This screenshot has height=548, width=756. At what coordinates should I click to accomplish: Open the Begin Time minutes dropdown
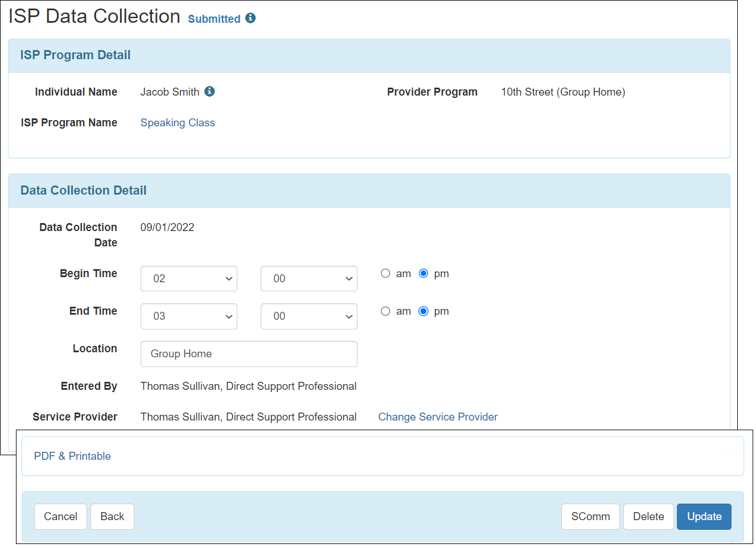(309, 278)
